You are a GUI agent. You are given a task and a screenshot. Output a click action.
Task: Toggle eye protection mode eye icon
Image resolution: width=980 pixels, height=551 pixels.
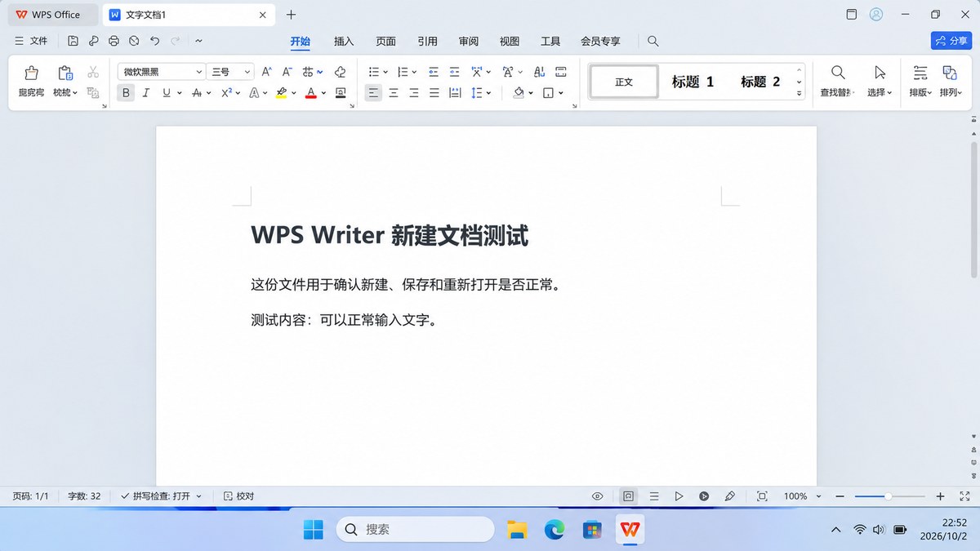click(598, 495)
